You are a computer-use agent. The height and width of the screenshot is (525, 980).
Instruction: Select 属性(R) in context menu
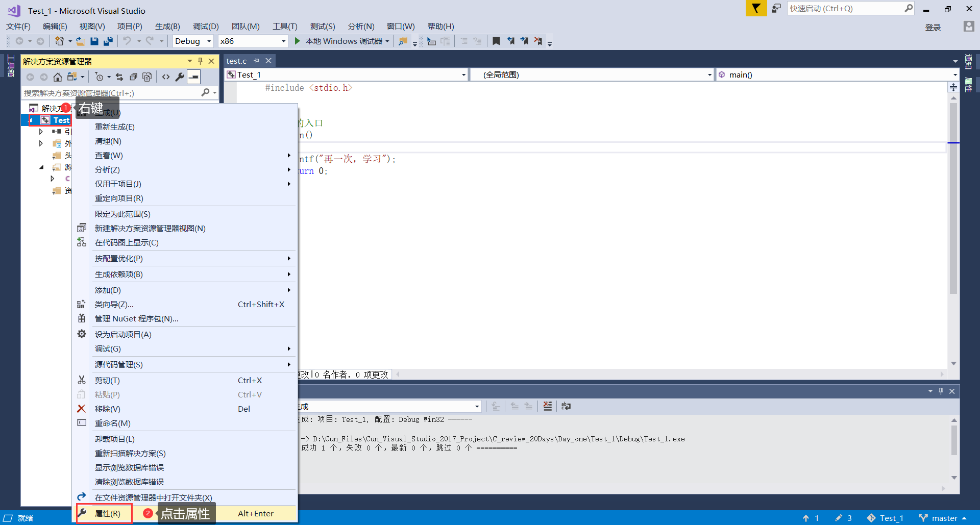(108, 513)
